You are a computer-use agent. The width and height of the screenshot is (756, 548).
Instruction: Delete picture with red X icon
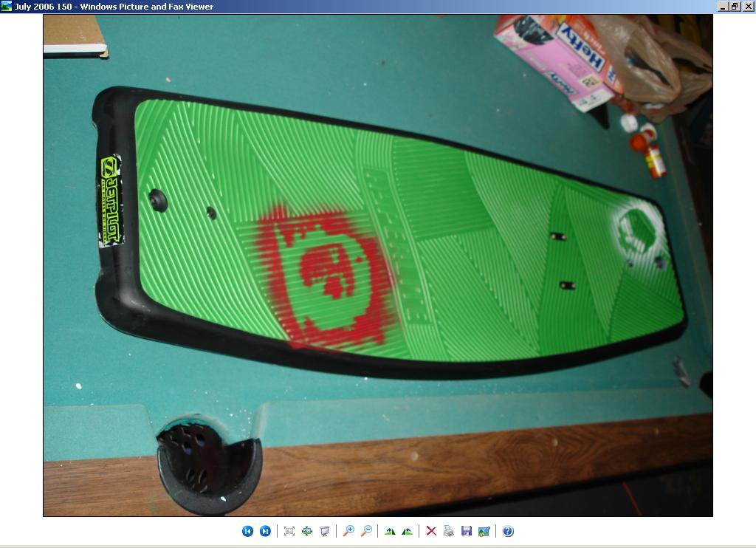431,531
